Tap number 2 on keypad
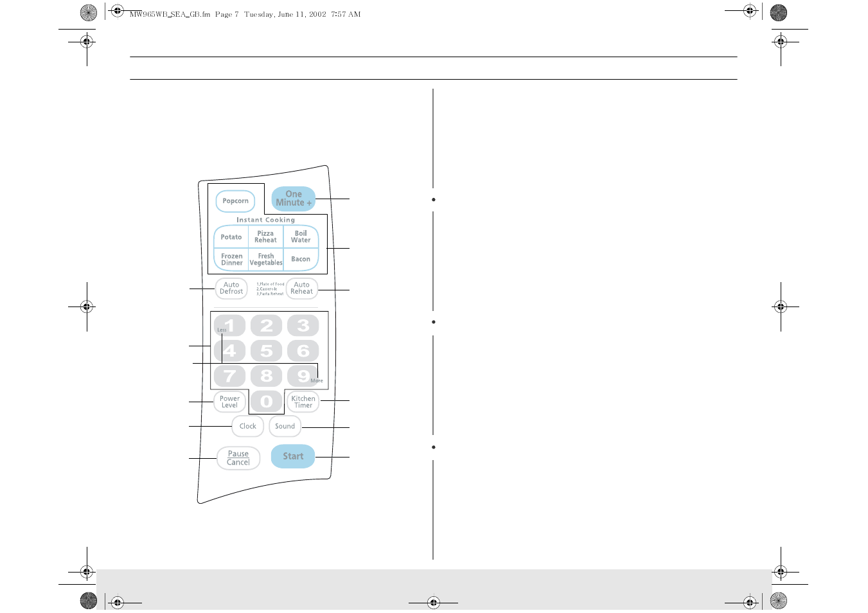 pos(266,326)
